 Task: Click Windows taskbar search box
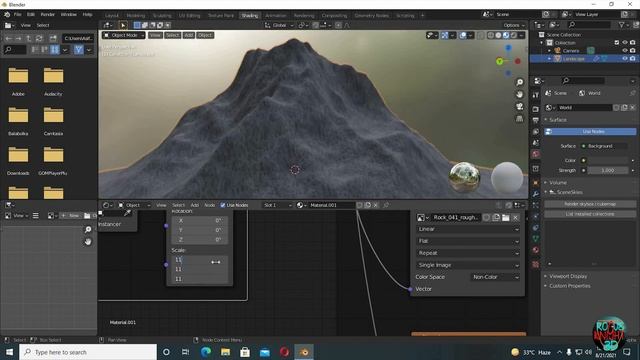pos(88,352)
